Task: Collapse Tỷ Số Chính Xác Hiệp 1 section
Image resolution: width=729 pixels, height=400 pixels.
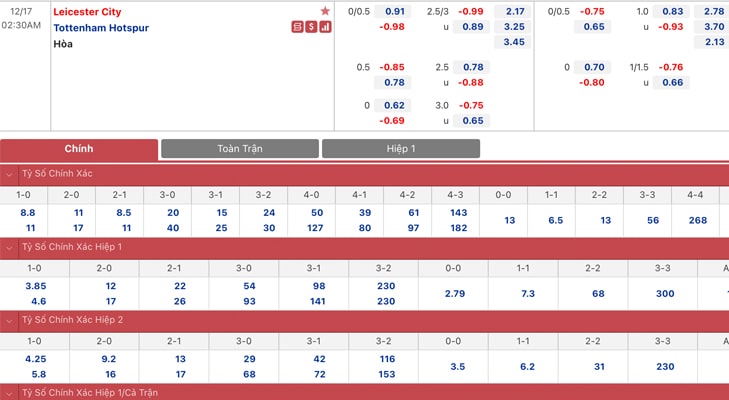Action: coord(10,246)
